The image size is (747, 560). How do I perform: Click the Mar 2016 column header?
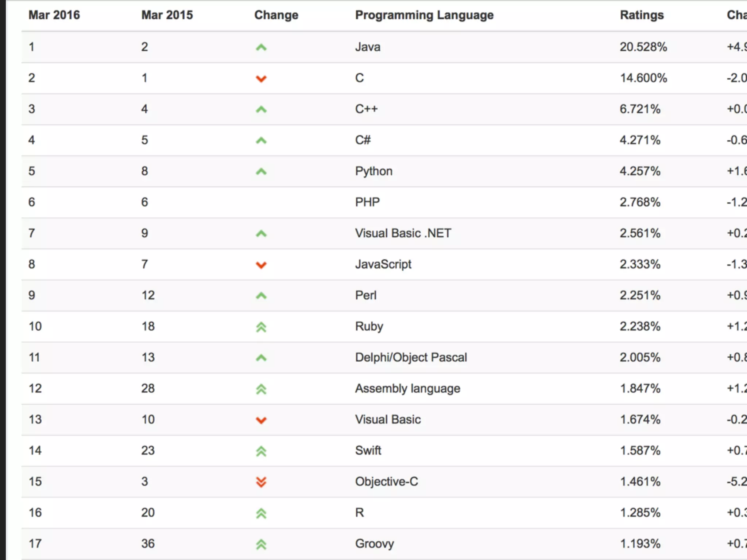coord(54,15)
